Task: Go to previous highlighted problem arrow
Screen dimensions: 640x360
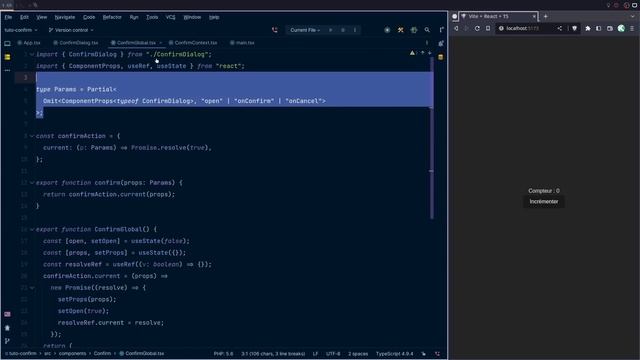Action: (x=422, y=53)
